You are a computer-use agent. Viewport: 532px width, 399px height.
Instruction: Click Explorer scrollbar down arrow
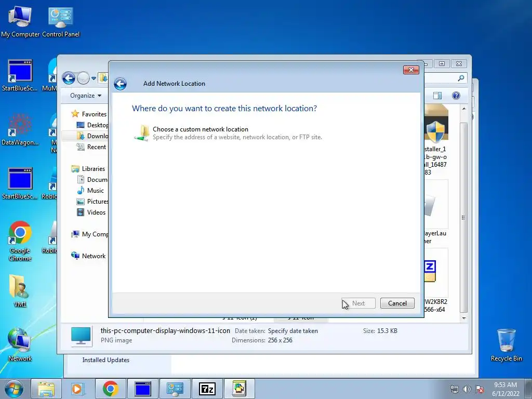[x=464, y=318]
